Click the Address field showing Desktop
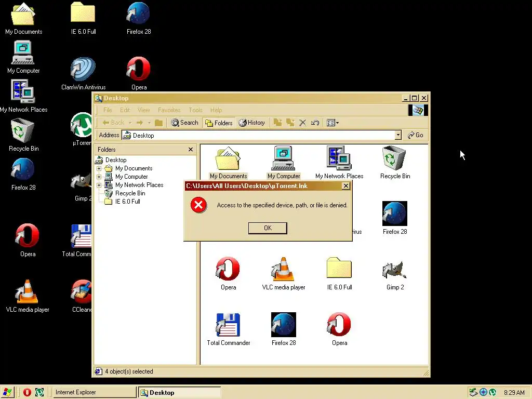The image size is (532, 399). pyautogui.click(x=258, y=135)
